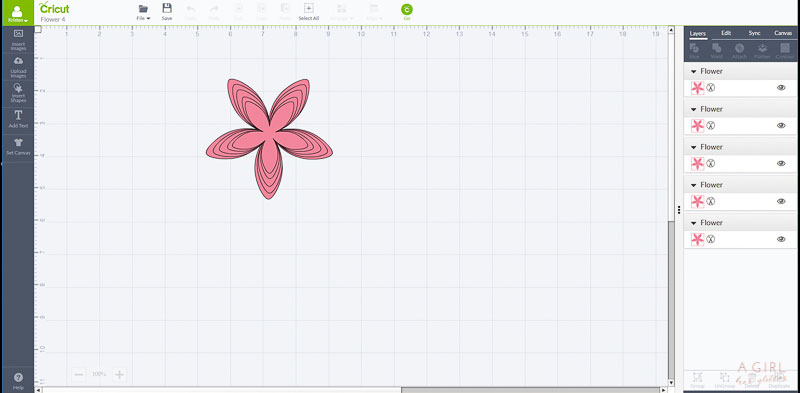The height and width of the screenshot is (393, 800).
Task: Click the project name Flower 4
Action: click(53, 19)
